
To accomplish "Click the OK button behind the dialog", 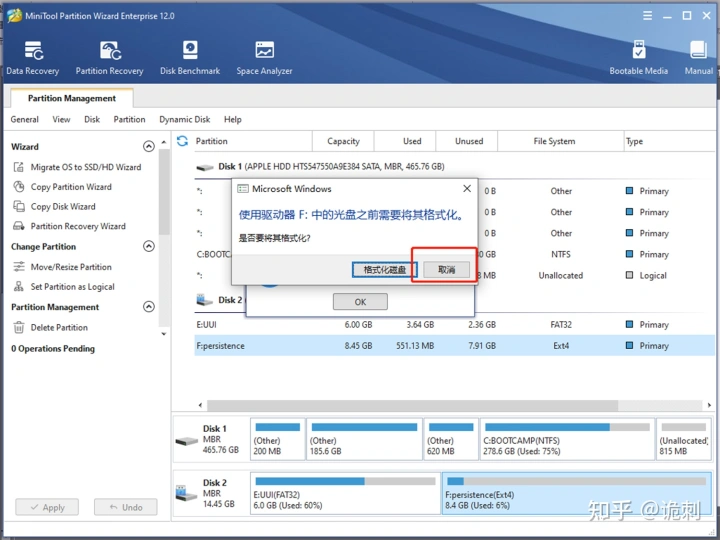I will [360, 302].
